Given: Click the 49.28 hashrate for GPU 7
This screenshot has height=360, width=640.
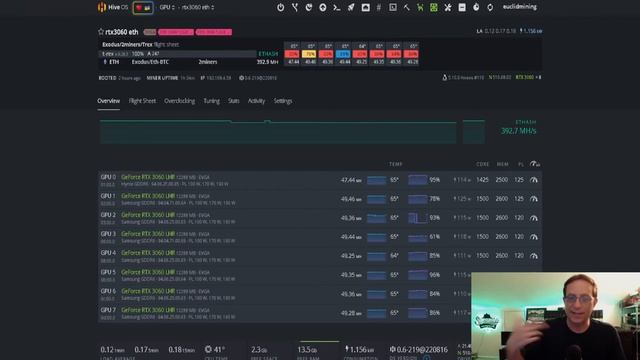Looking at the screenshot, I should 351,313.
